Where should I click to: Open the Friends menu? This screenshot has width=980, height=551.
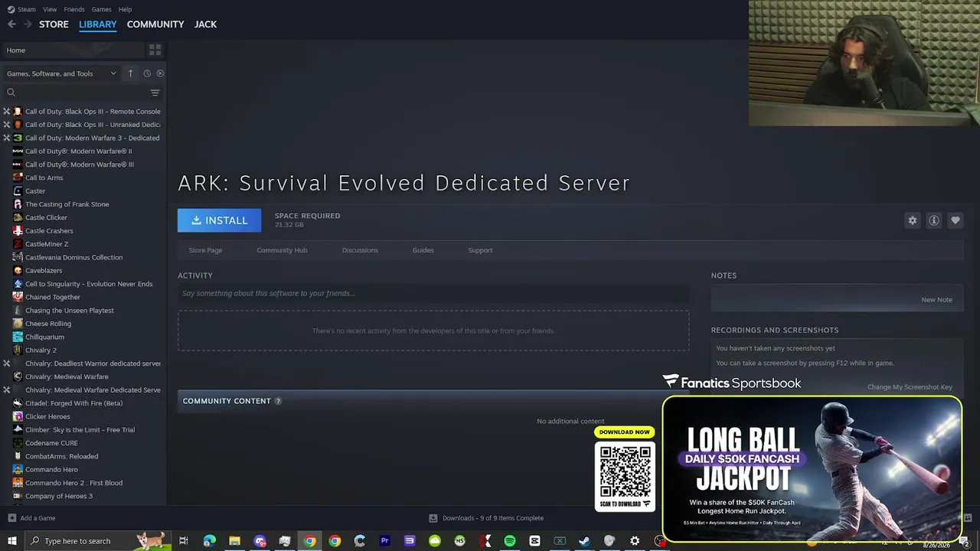pyautogui.click(x=74, y=9)
